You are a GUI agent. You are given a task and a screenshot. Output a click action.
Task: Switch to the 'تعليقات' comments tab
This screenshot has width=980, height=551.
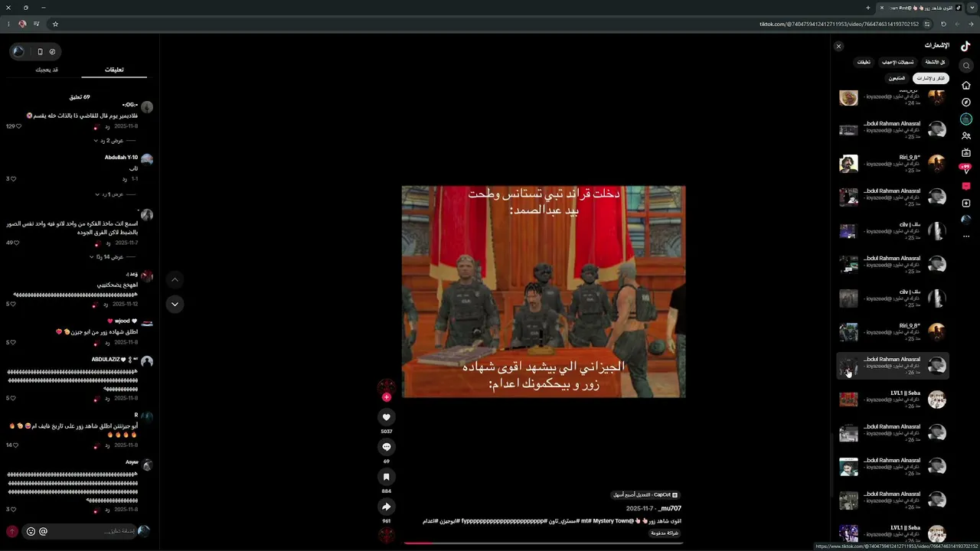coord(114,70)
